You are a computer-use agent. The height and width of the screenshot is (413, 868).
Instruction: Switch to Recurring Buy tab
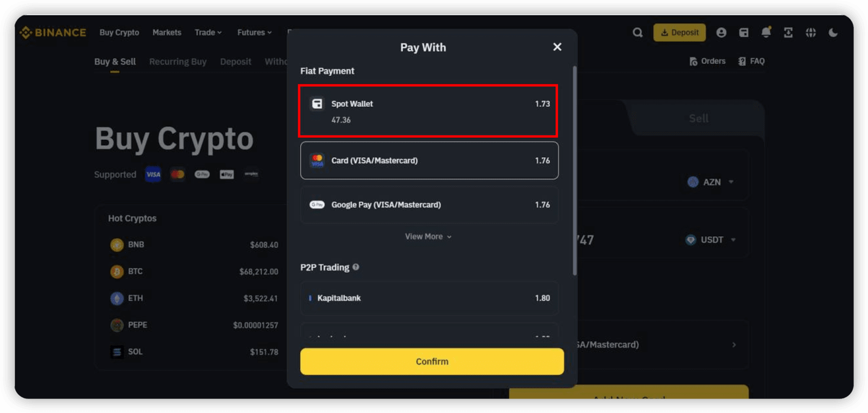point(178,61)
